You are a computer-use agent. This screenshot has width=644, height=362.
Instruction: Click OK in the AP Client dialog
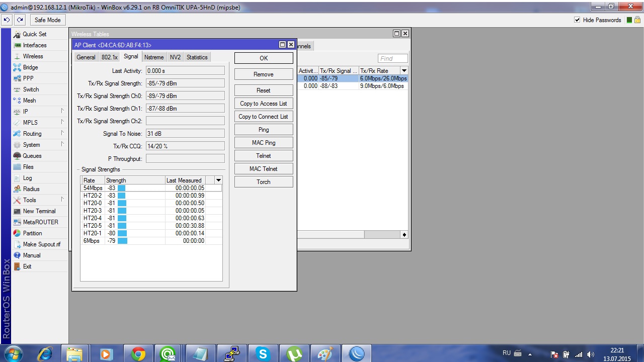click(x=264, y=58)
